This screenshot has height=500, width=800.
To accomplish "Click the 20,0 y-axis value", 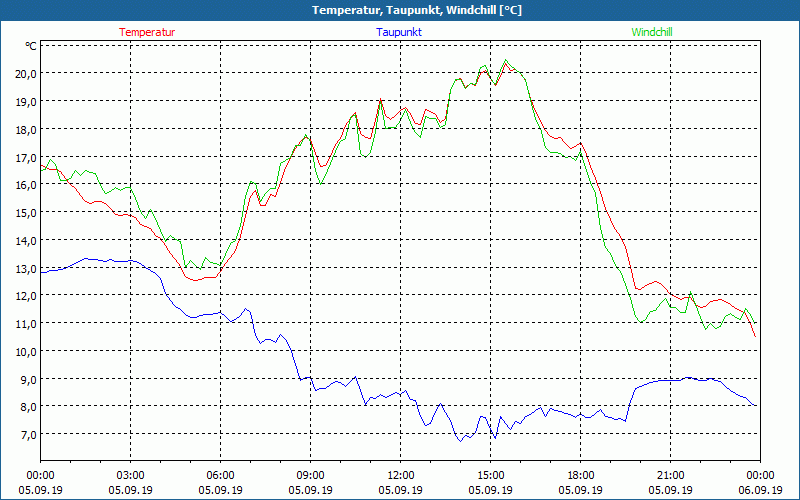I will 27,73.
